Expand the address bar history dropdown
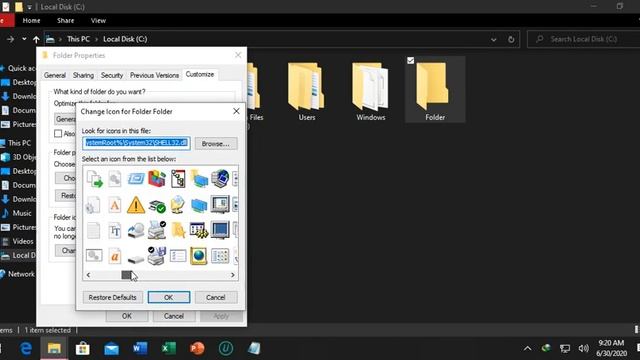Viewport: 640px width, 360px height. click(494, 40)
